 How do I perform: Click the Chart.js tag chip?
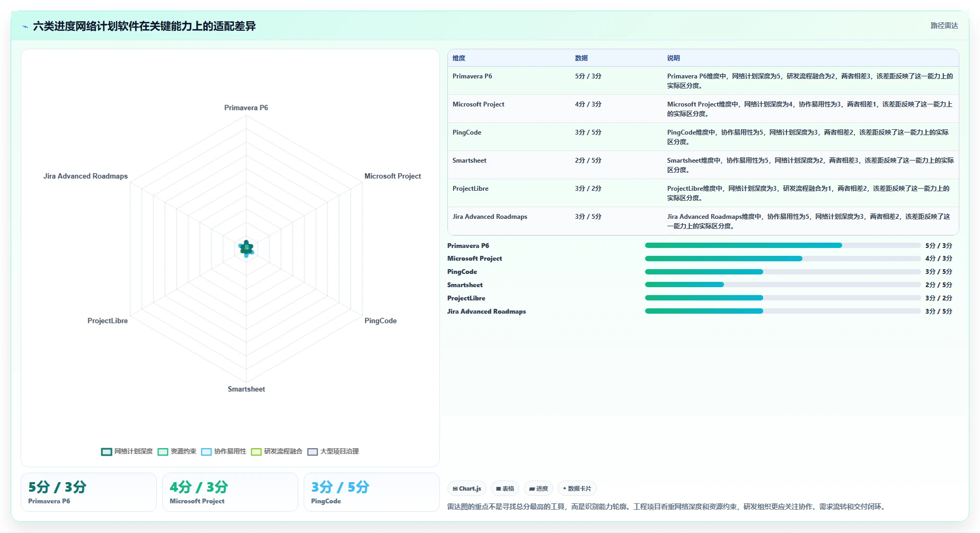coord(467,488)
